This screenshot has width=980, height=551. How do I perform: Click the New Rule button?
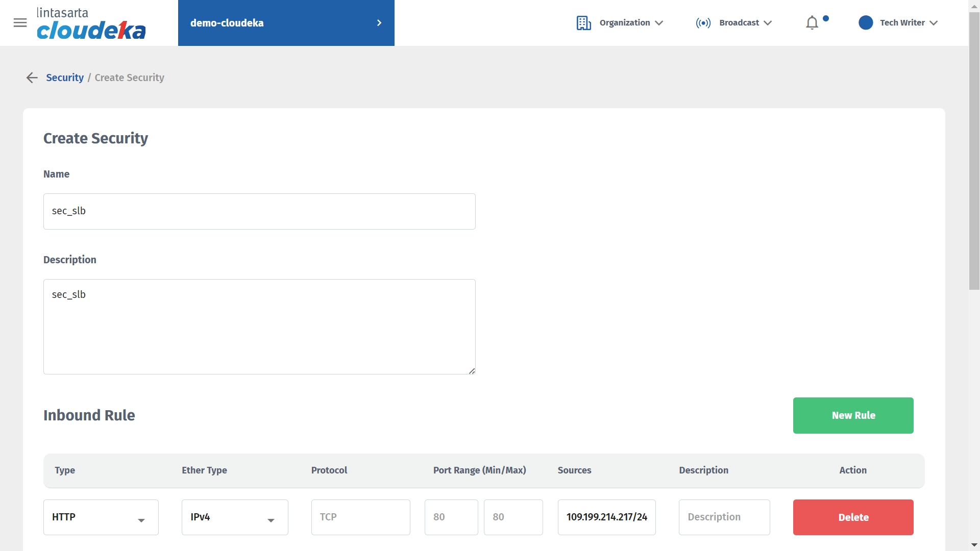[x=853, y=415]
